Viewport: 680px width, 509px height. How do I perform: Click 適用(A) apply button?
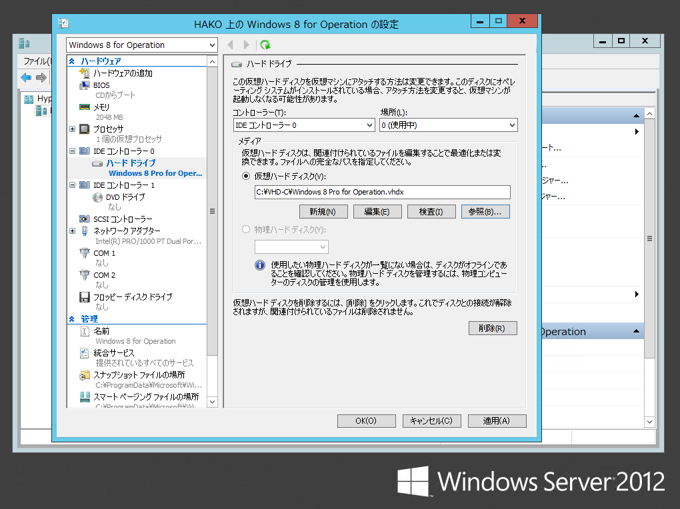(497, 421)
